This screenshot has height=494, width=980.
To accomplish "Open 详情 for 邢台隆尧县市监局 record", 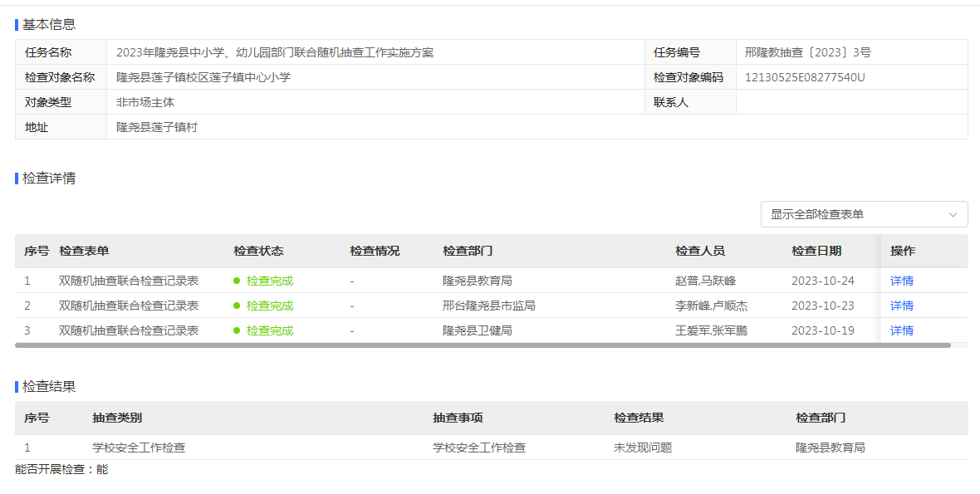I will click(x=901, y=306).
